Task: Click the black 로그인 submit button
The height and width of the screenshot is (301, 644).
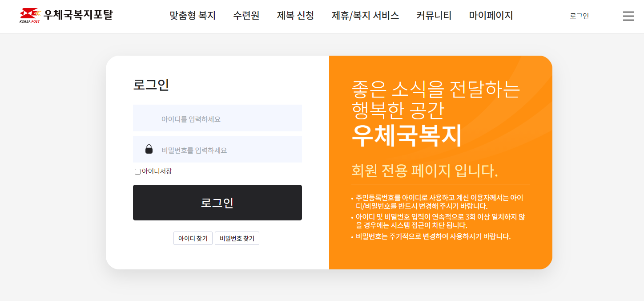Action: pyautogui.click(x=217, y=203)
